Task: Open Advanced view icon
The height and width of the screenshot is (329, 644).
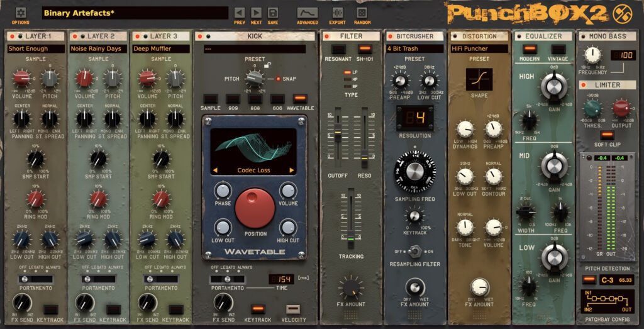Action: point(308,13)
